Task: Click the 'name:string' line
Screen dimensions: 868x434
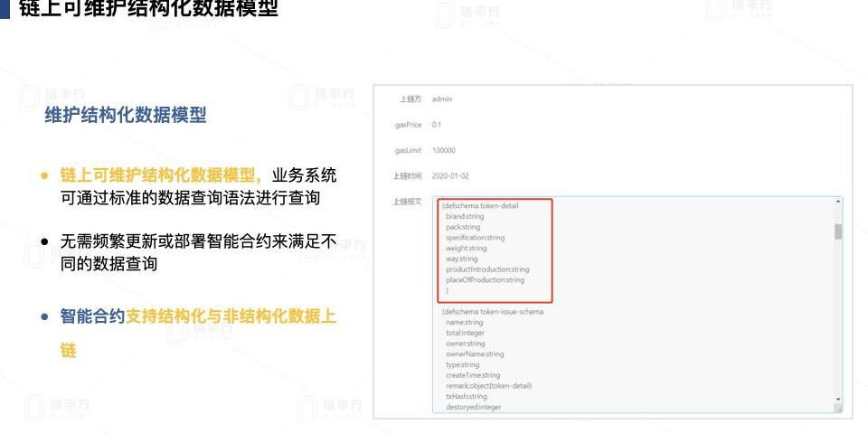Action: click(464, 322)
